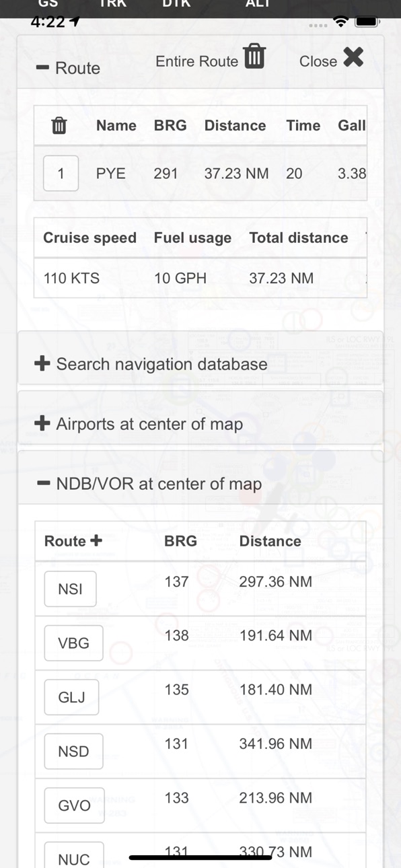Click the trash icon in route table header
The height and width of the screenshot is (868, 401).
pyautogui.click(x=59, y=125)
